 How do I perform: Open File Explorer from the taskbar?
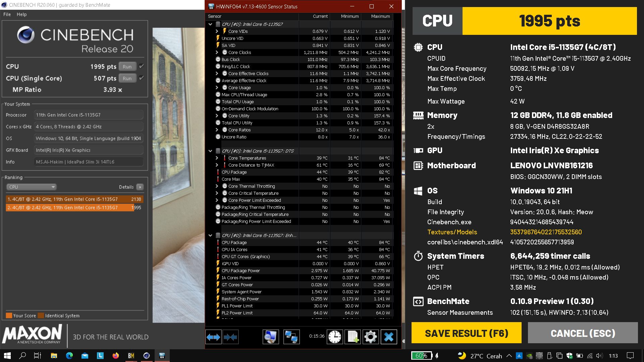(54, 356)
